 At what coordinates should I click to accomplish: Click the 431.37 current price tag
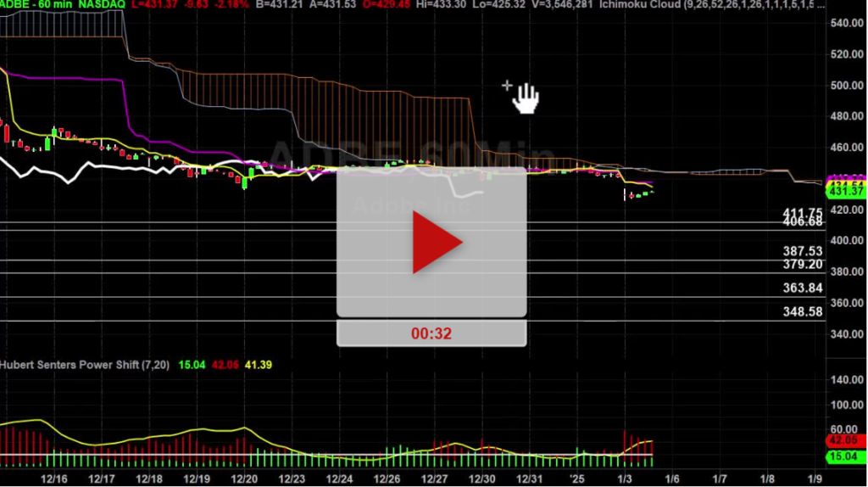click(x=846, y=192)
